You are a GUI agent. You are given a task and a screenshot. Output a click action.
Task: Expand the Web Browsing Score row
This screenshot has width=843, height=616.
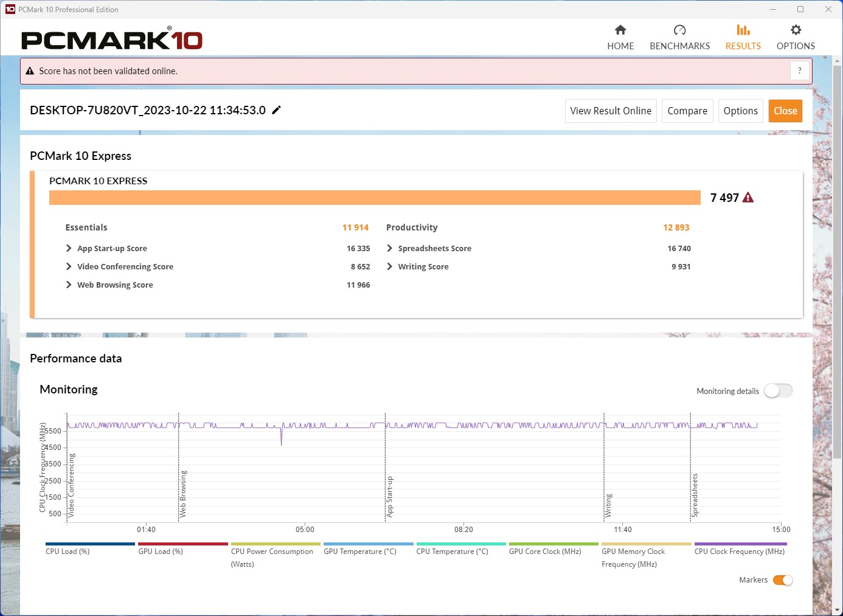coord(69,285)
